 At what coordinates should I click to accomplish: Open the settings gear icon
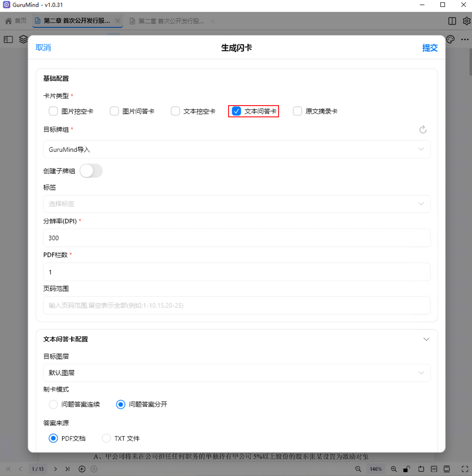[x=466, y=21]
